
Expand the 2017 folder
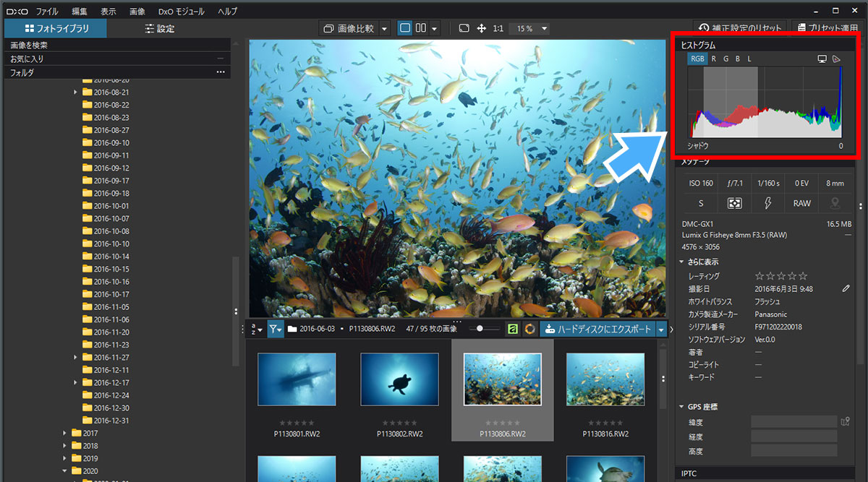point(66,433)
